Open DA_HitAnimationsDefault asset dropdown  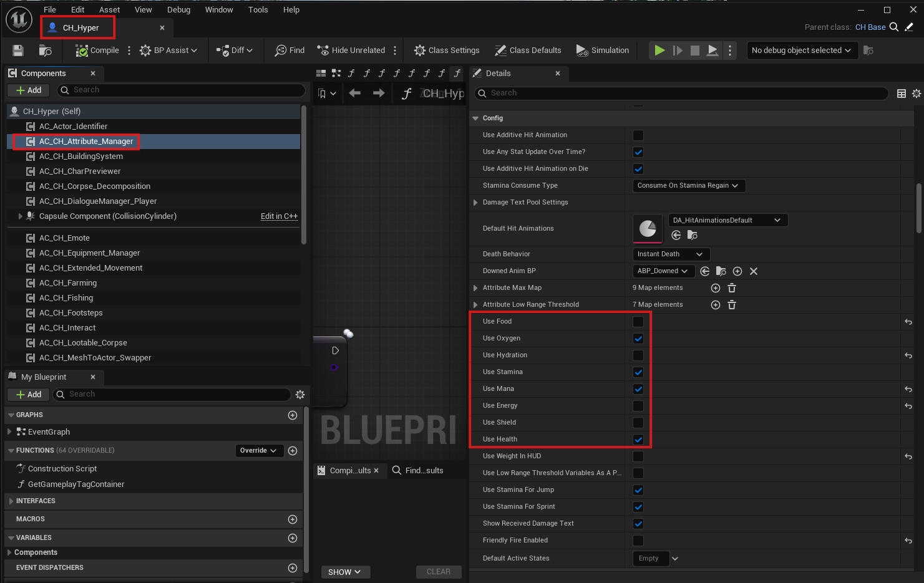click(728, 220)
